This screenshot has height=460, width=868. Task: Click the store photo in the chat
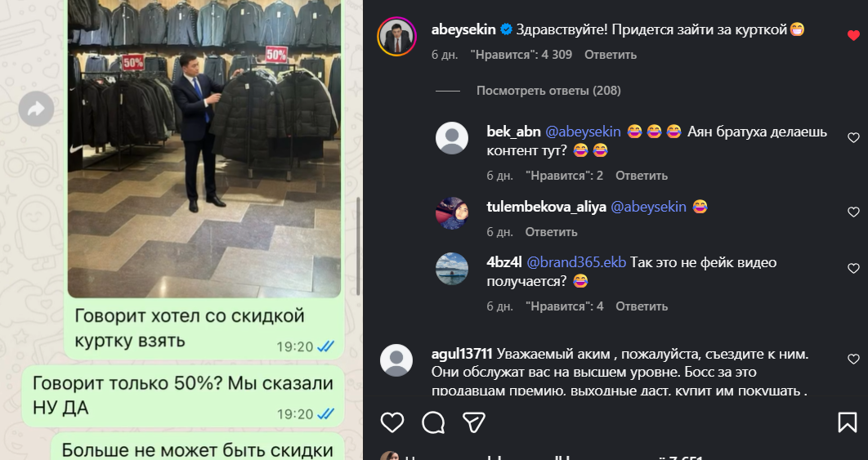click(x=204, y=149)
